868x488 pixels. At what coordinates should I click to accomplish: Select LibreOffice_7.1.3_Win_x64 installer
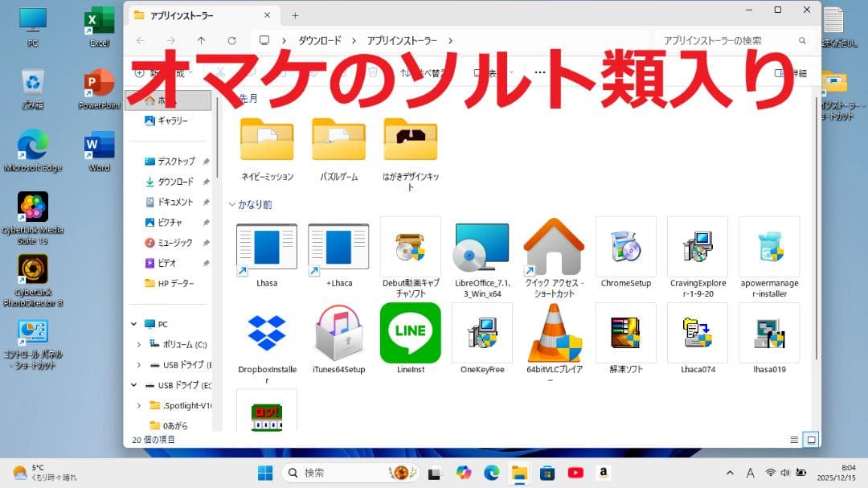482,257
